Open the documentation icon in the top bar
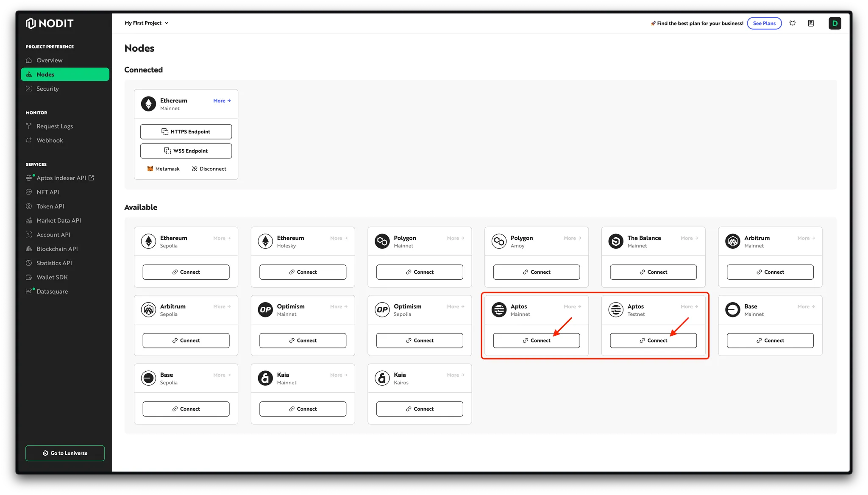The width and height of the screenshot is (868, 495). (811, 23)
